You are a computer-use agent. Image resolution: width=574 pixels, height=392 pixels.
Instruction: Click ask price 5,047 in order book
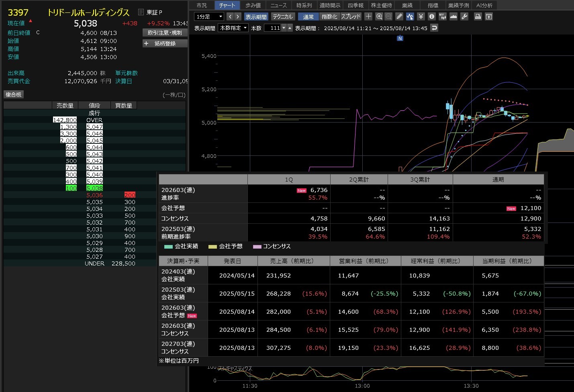coord(94,127)
